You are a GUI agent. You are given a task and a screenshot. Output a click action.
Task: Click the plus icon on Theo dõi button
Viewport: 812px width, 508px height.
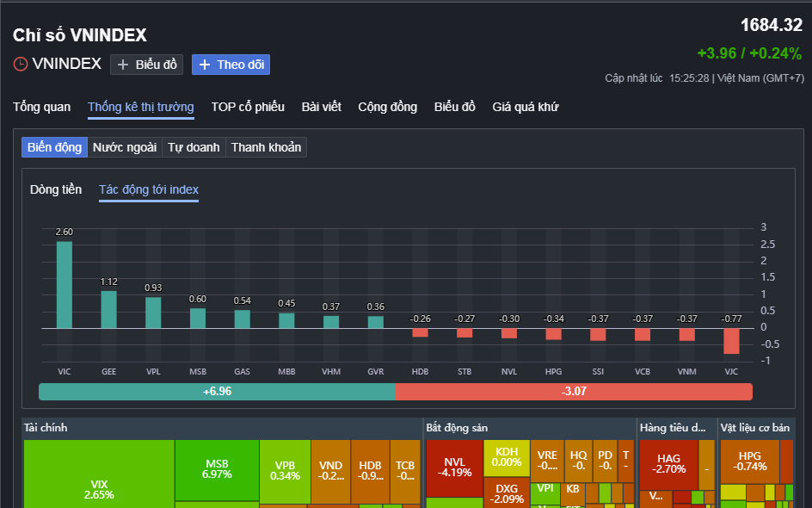205,65
